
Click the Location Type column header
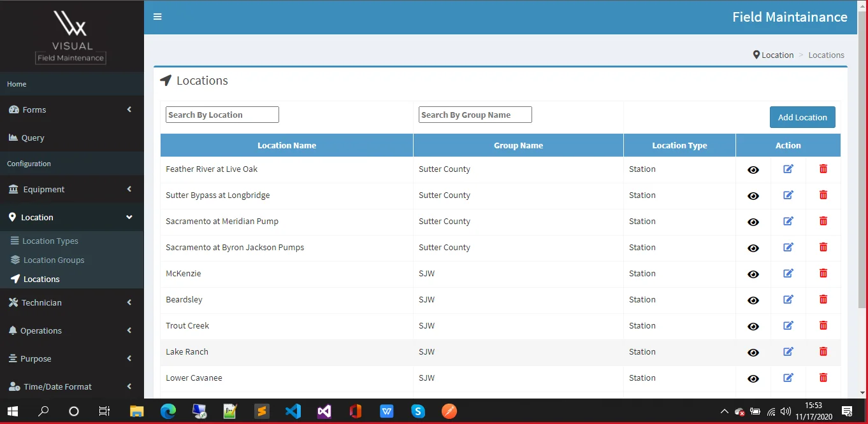point(679,145)
